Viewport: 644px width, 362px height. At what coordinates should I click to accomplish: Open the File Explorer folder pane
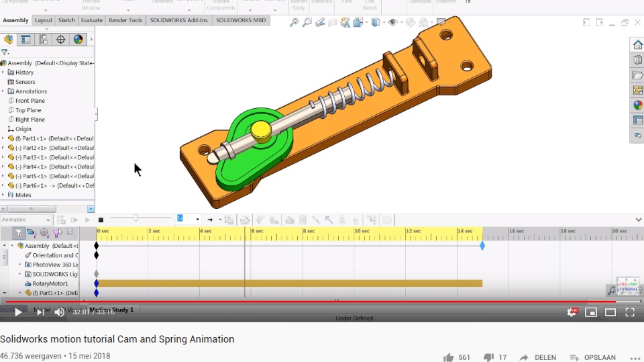pos(637,75)
